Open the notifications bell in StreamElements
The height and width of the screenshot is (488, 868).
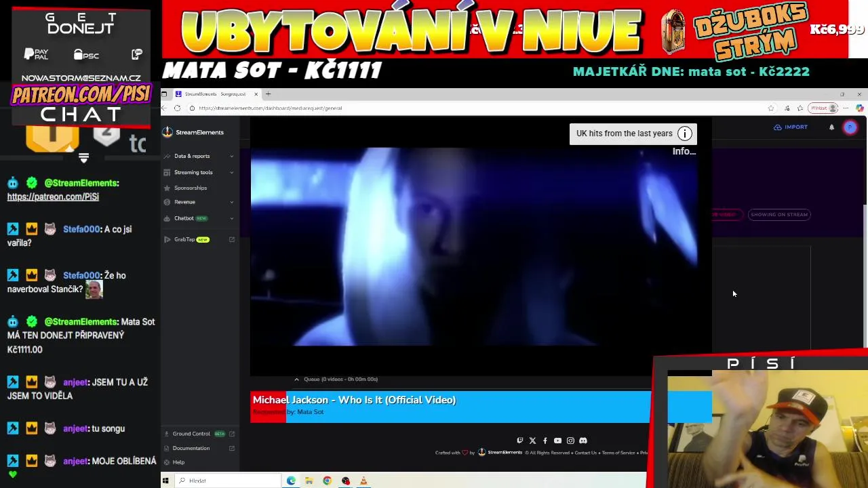tap(831, 127)
